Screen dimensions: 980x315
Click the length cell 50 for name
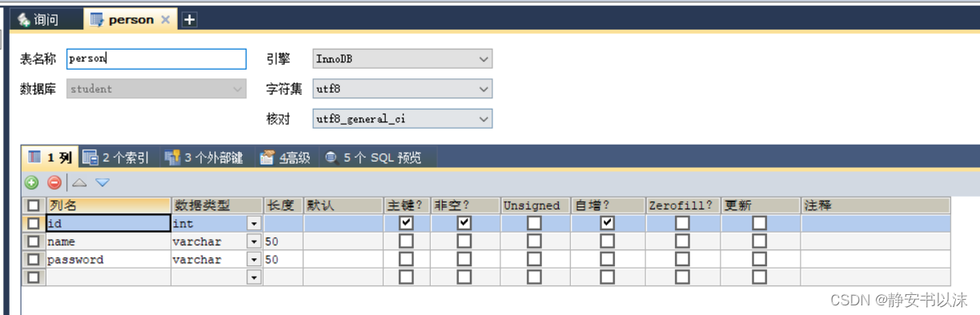283,241
